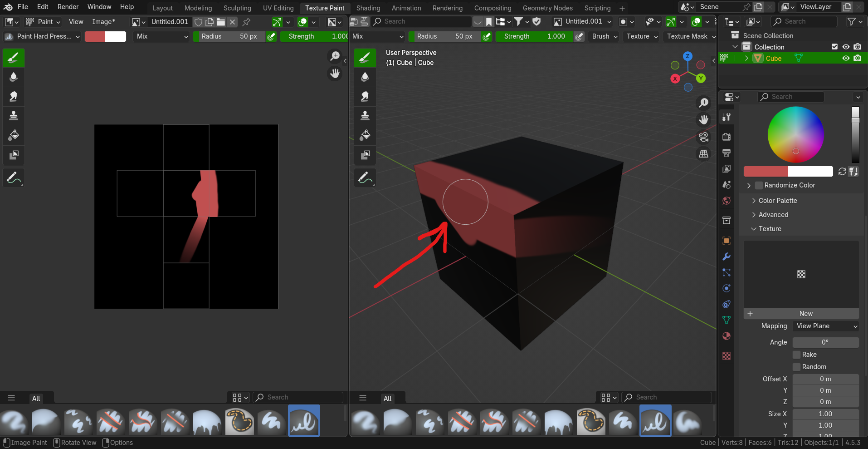Toggle Collection render camera icon
Screen dimensions: 868x449
[857, 47]
